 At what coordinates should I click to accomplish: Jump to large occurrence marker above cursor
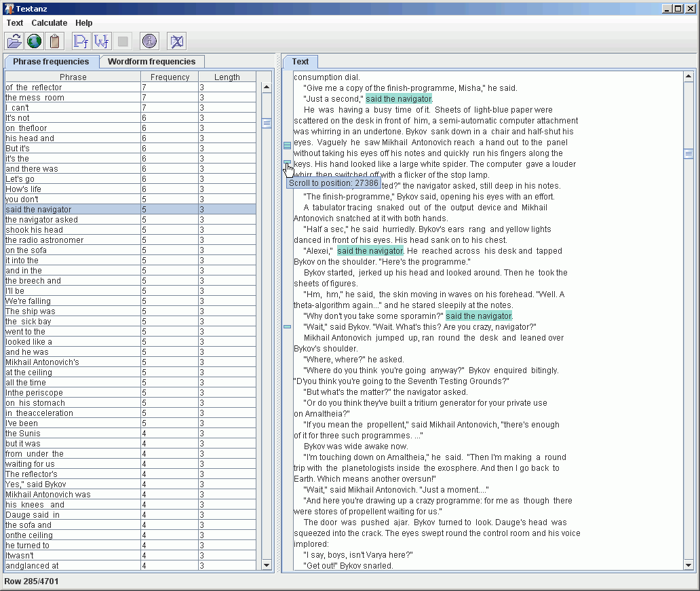287,145
